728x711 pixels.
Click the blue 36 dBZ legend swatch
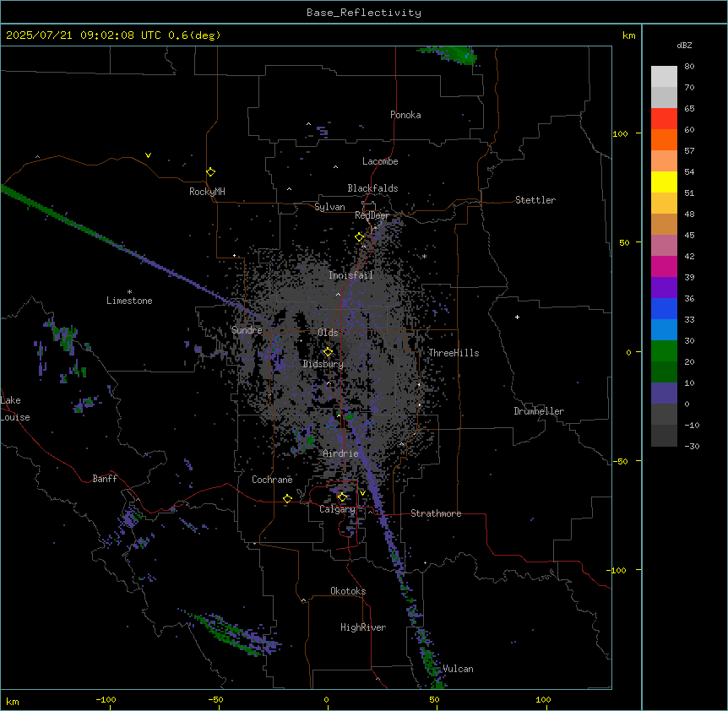click(664, 308)
